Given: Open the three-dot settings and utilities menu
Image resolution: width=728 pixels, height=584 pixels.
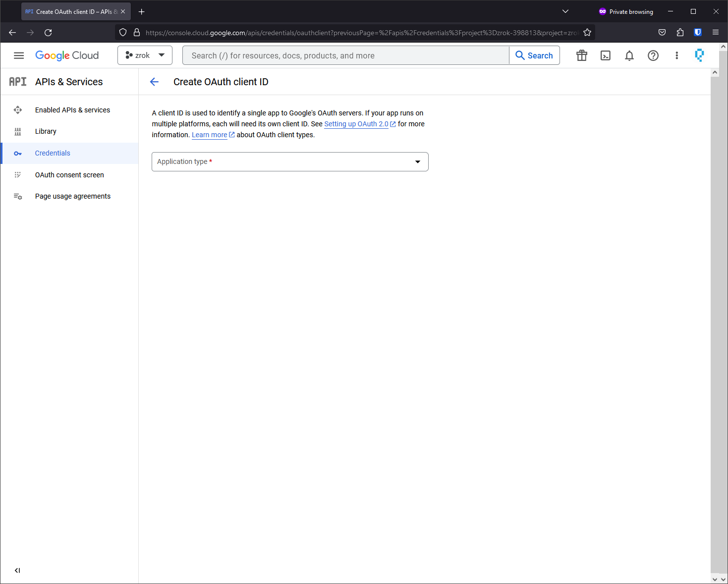Looking at the screenshot, I should [x=676, y=55].
